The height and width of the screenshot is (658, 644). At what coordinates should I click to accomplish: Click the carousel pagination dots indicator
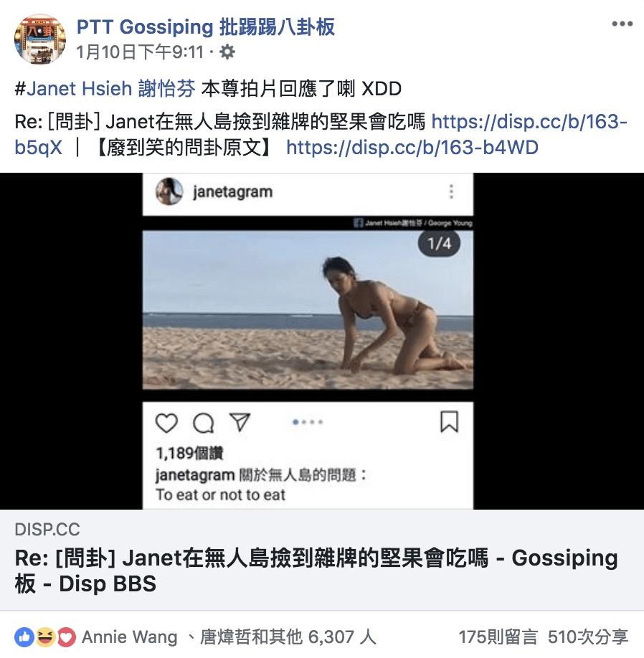tap(308, 422)
